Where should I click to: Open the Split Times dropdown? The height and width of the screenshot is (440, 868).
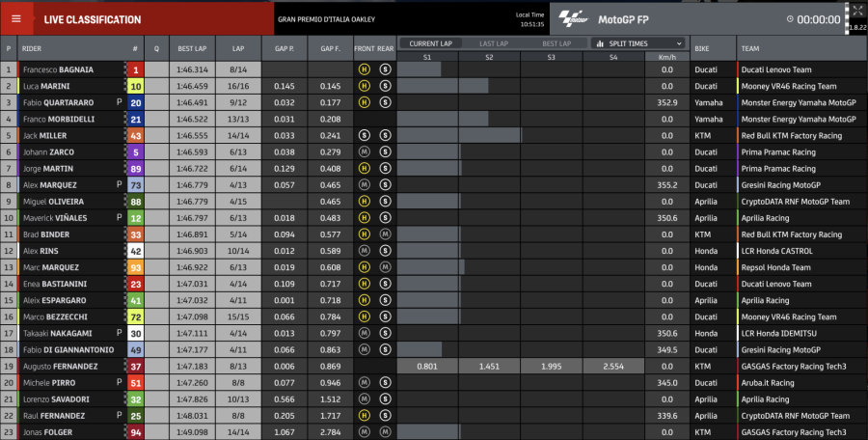[x=637, y=43]
